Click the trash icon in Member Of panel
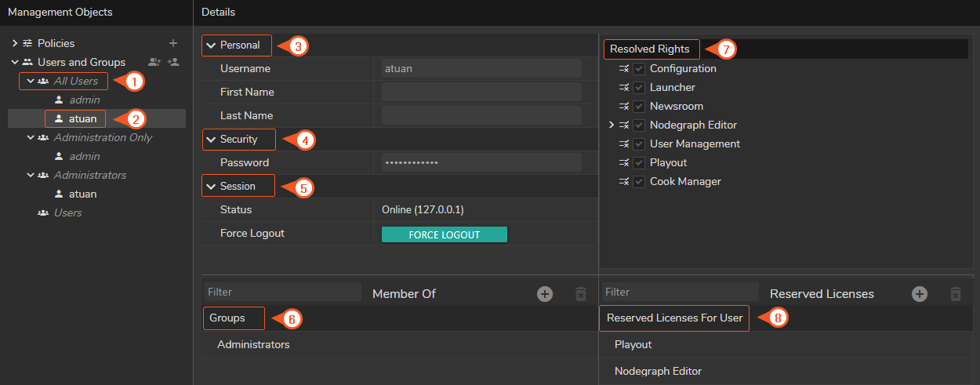Screen dimensions: 980x385 pos(580,293)
